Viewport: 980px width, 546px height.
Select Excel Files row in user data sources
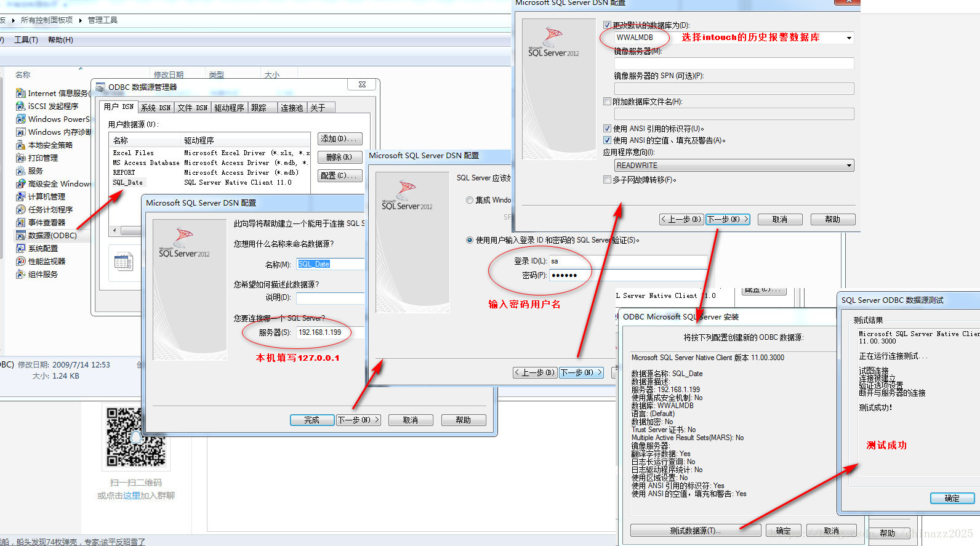pyautogui.click(x=210, y=153)
